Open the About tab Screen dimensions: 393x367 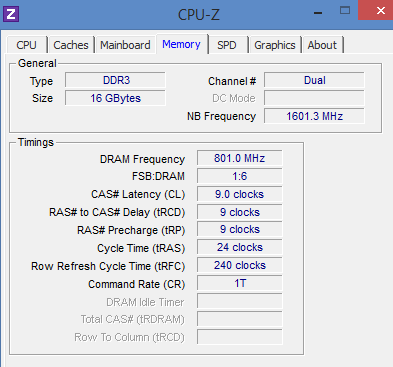click(x=322, y=45)
